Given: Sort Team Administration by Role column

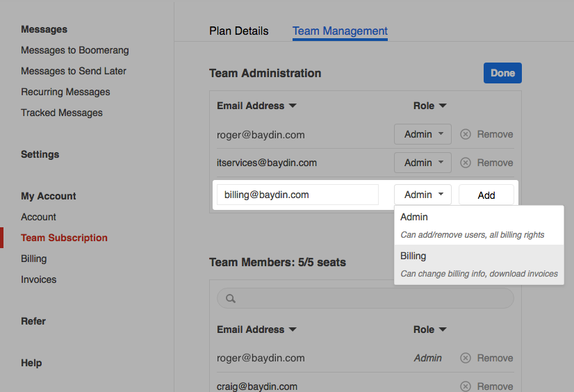Looking at the screenshot, I should [429, 106].
